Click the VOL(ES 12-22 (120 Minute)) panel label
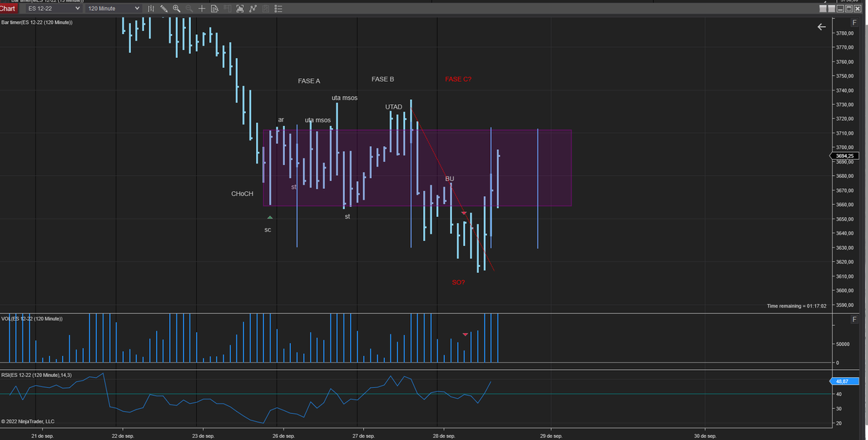The image size is (868, 440). click(32, 318)
